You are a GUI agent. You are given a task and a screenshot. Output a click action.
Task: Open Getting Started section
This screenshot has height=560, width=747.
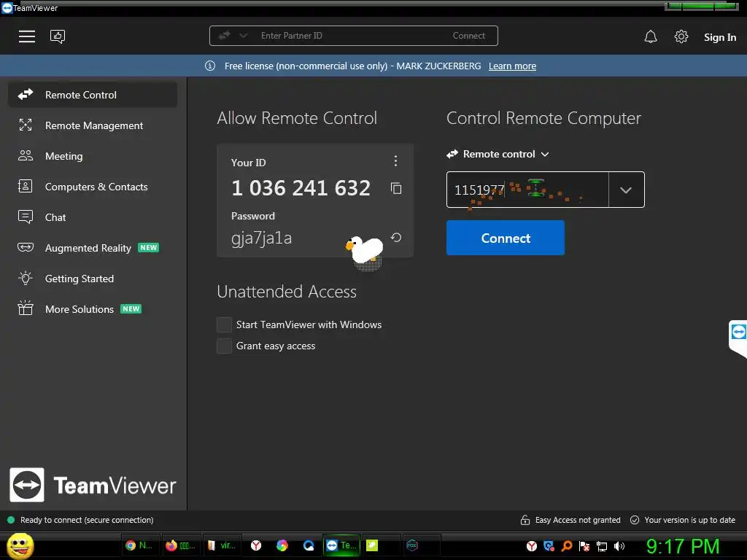[93, 279]
